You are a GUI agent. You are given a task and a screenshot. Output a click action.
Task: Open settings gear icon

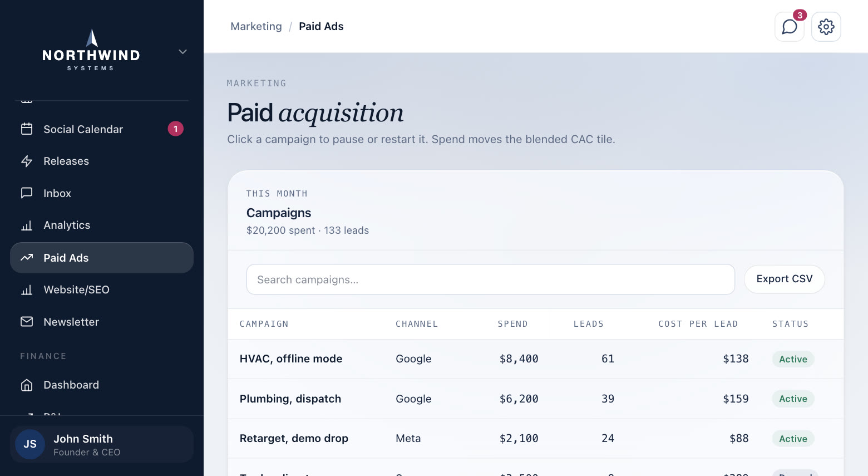826,27
